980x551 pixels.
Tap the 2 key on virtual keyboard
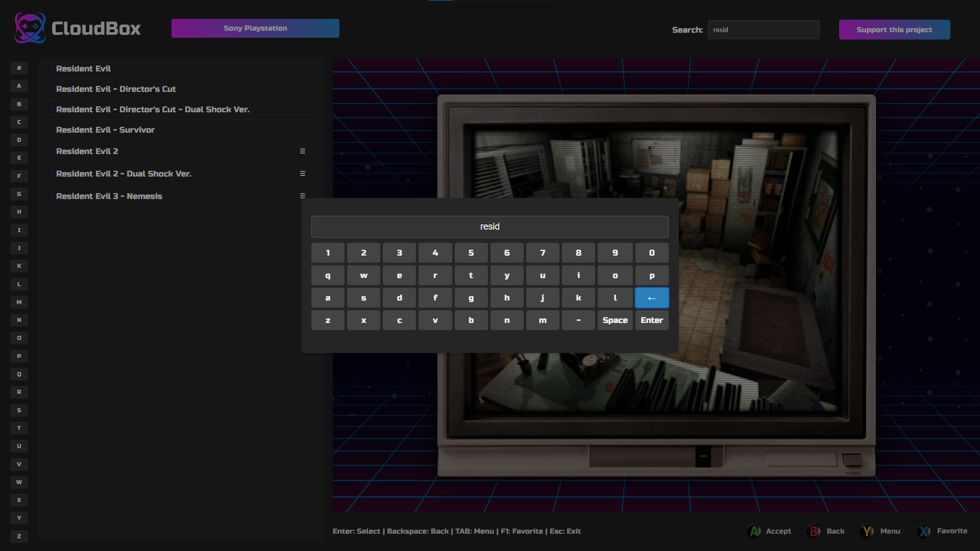pyautogui.click(x=363, y=253)
